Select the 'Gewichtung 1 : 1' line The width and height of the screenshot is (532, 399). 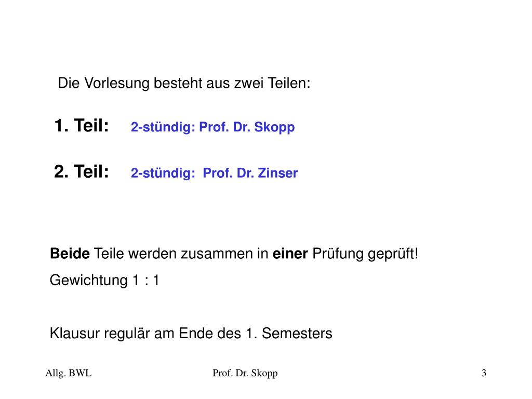pyautogui.click(x=104, y=281)
